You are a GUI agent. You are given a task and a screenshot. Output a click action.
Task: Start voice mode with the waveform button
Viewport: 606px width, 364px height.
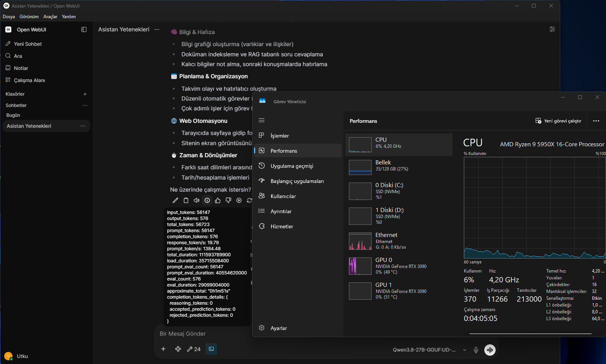point(490,350)
